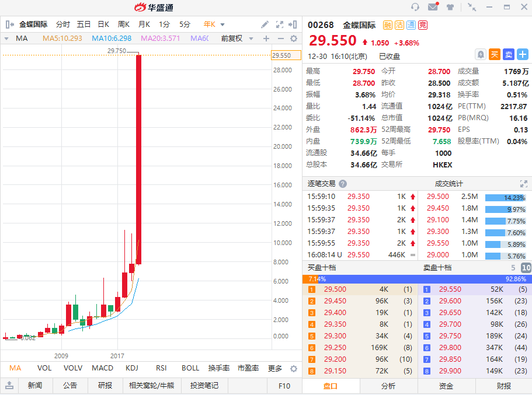
Task: Expand the 成交统计 panel
Action: [x=523, y=184]
